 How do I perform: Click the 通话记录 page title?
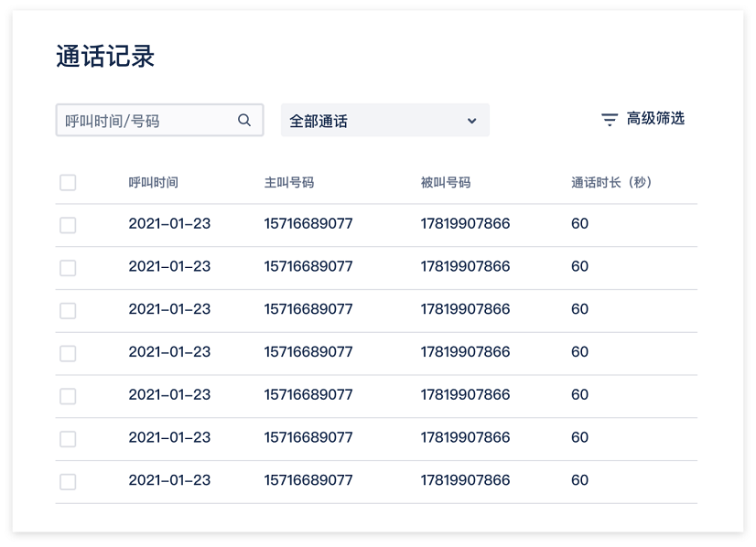point(106,57)
